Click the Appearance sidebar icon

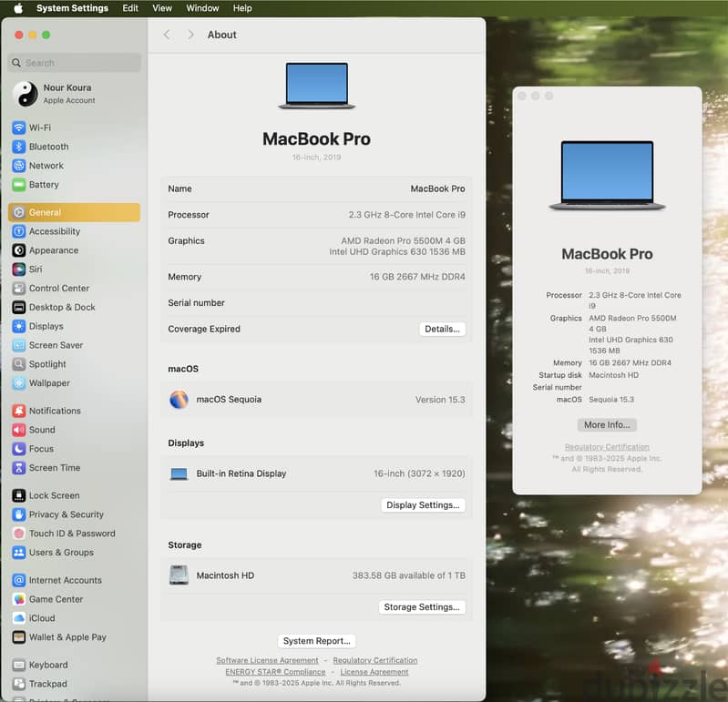click(18, 250)
